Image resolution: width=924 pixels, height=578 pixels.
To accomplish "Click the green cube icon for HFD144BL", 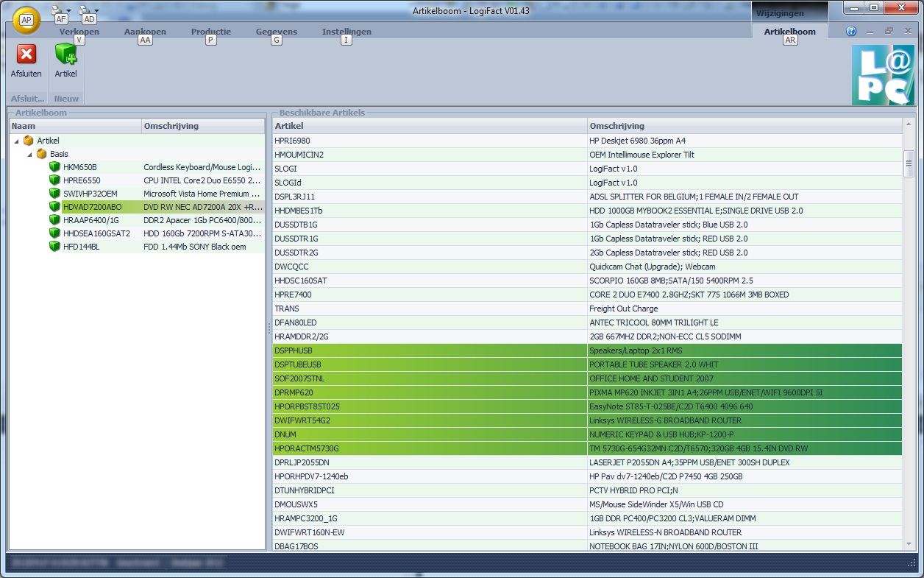I will (54, 247).
